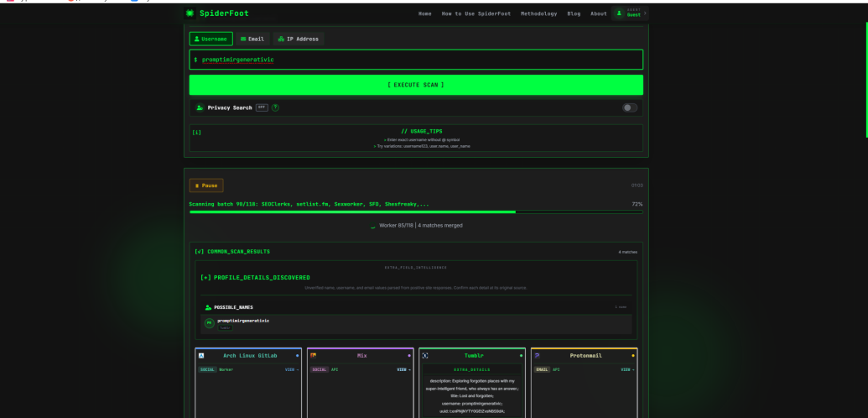The height and width of the screenshot is (418, 868).
Task: Click the Privacy Search user-lock icon
Action: (200, 107)
